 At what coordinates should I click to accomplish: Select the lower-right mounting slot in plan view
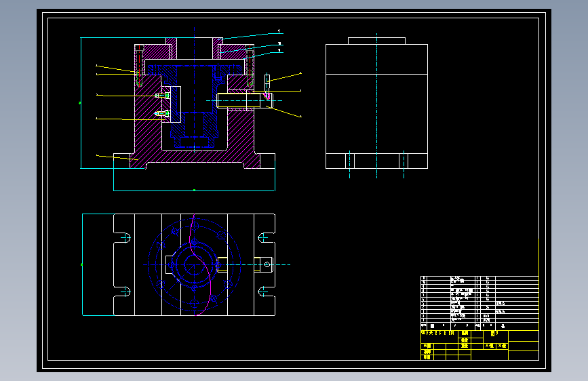[x=267, y=292]
